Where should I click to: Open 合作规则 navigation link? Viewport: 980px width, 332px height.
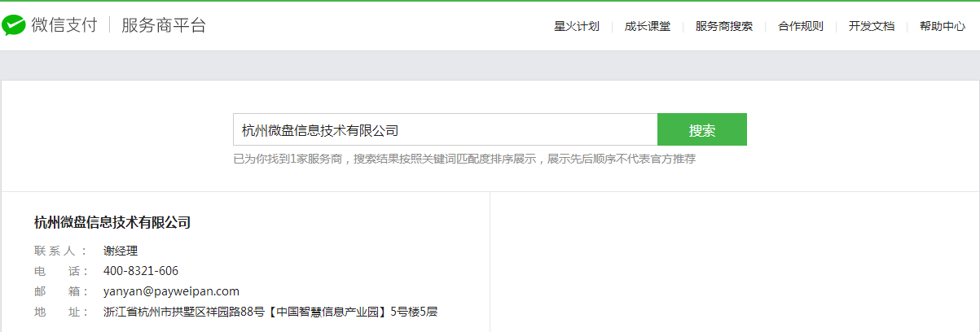pyautogui.click(x=801, y=26)
